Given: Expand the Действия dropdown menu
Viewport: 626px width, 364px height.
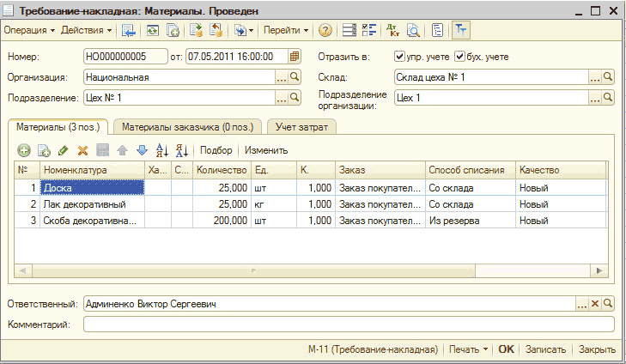Looking at the screenshot, I should coord(87,30).
